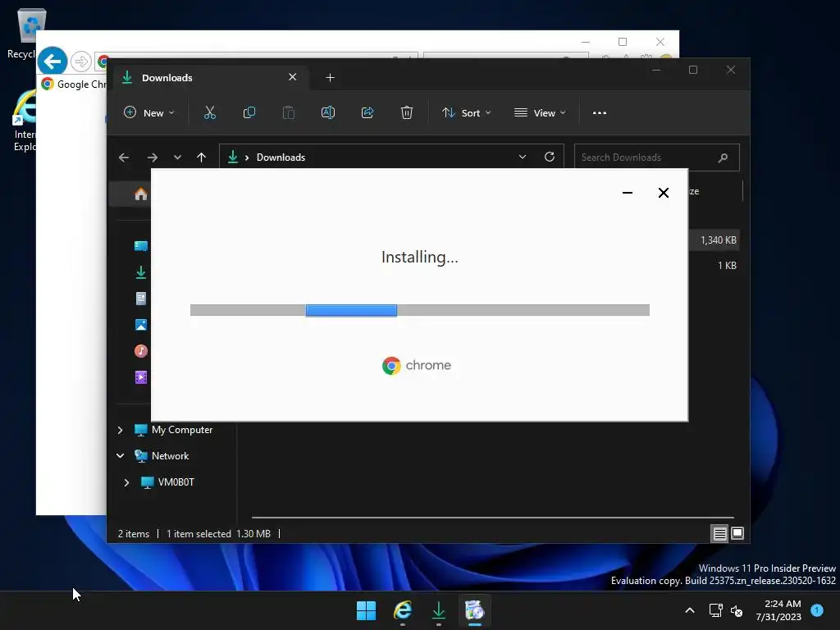The width and height of the screenshot is (840, 630).
Task: Open Music shortcut in Explorer sidebar
Action: point(141,351)
